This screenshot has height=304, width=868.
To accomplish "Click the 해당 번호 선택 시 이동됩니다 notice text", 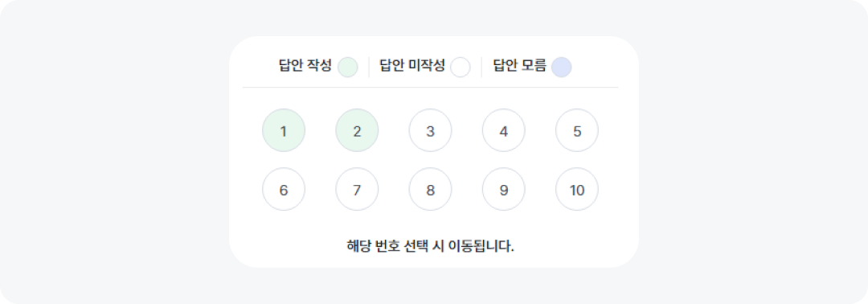I will (430, 245).
